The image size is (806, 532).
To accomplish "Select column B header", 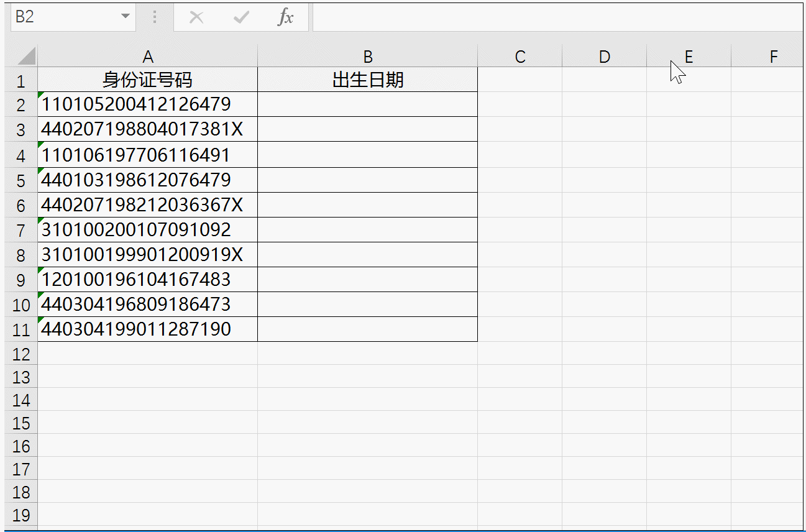I will [367, 57].
